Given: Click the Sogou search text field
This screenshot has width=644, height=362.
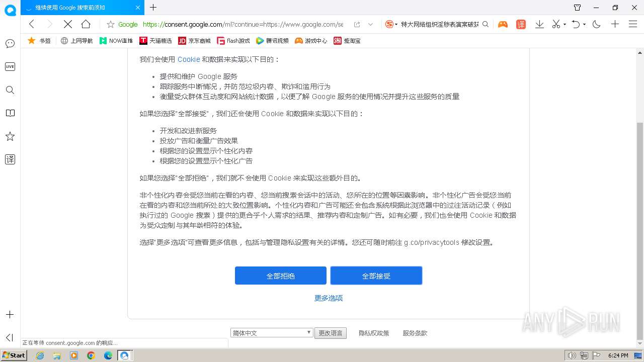Looking at the screenshot, I should [440, 24].
